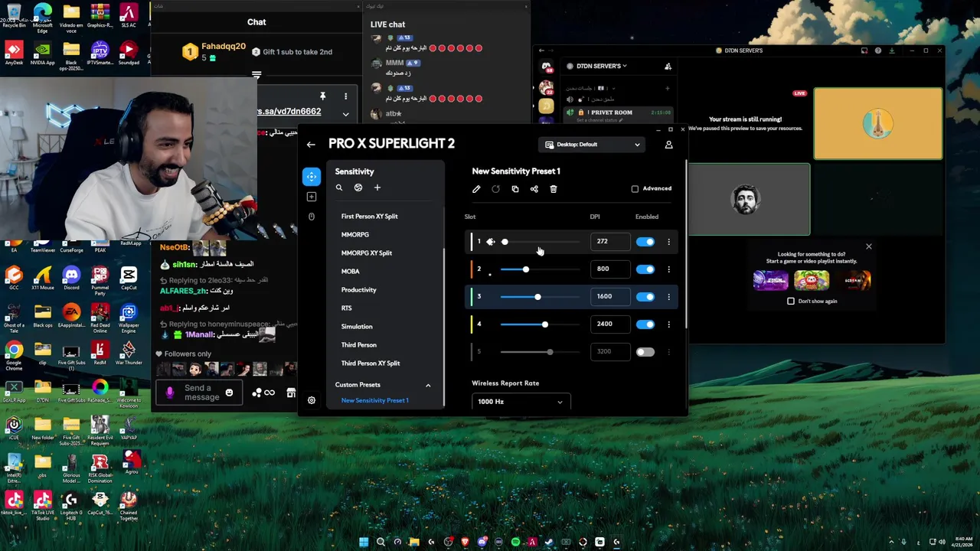Disable DPI slot 1 toggle
Viewport: 980px width, 551px height.
tap(645, 242)
